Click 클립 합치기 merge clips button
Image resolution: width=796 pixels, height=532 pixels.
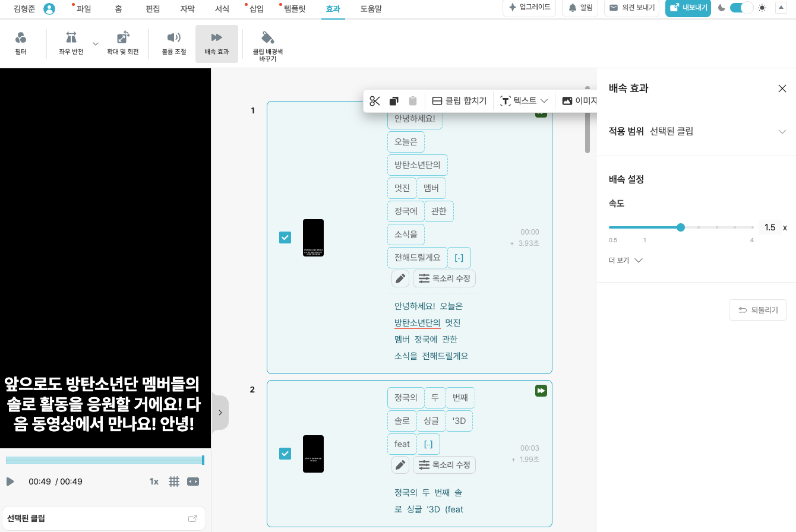[459, 101]
